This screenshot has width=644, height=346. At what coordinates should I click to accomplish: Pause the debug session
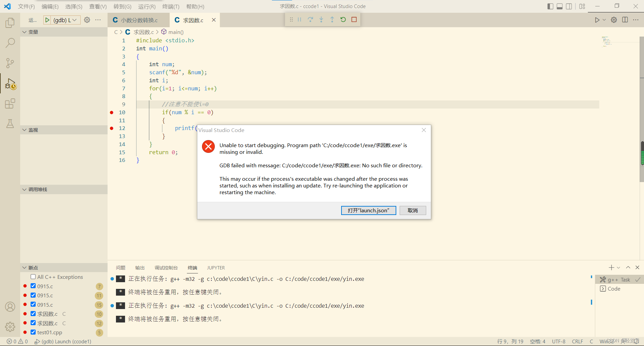pos(299,19)
